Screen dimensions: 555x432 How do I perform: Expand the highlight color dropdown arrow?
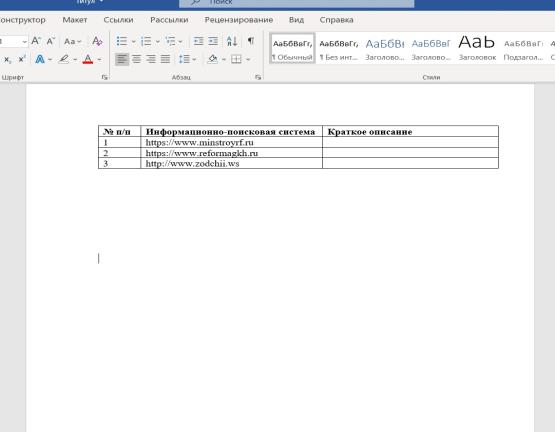pos(75,59)
